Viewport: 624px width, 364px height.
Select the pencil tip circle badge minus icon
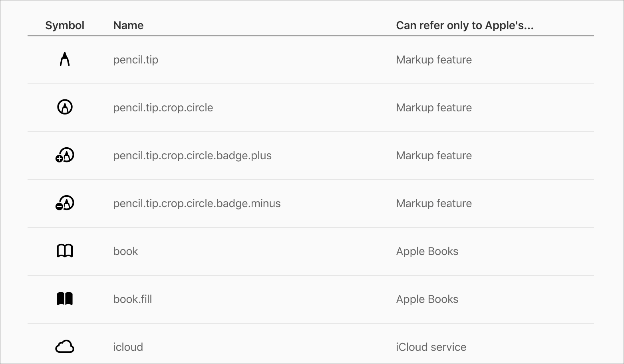tap(65, 203)
